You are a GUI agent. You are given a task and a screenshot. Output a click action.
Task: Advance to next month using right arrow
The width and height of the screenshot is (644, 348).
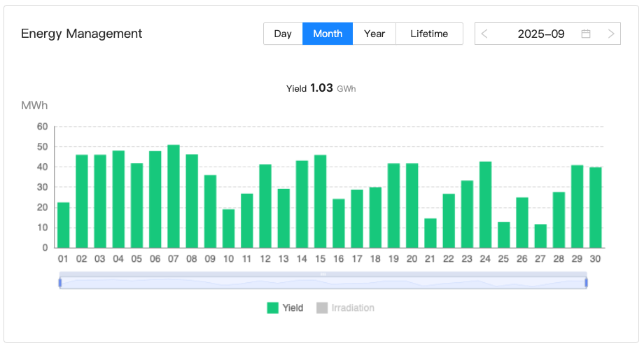(610, 34)
